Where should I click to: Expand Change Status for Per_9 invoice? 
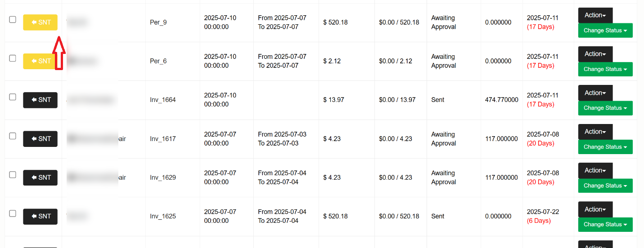tap(605, 31)
